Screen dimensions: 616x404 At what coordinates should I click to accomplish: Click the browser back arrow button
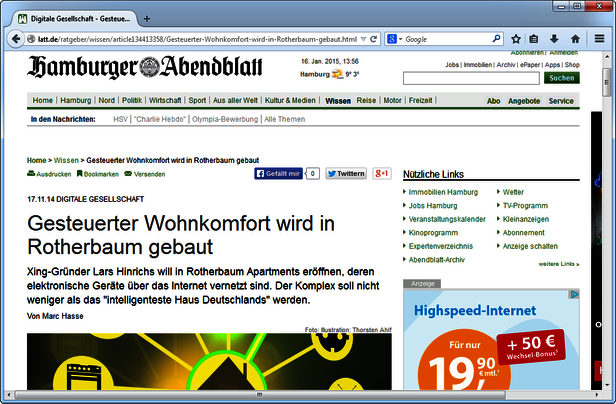coord(16,39)
